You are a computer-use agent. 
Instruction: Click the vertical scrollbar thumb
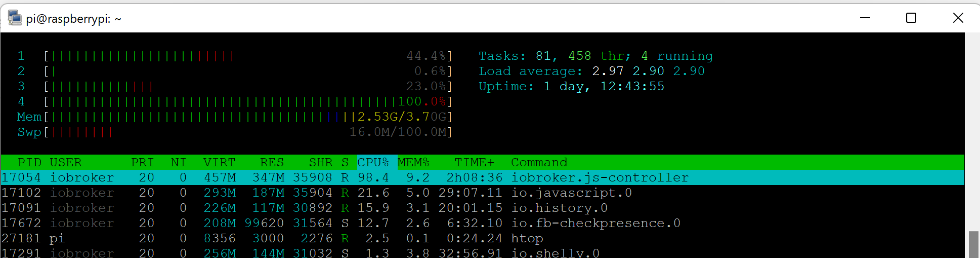(x=973, y=244)
